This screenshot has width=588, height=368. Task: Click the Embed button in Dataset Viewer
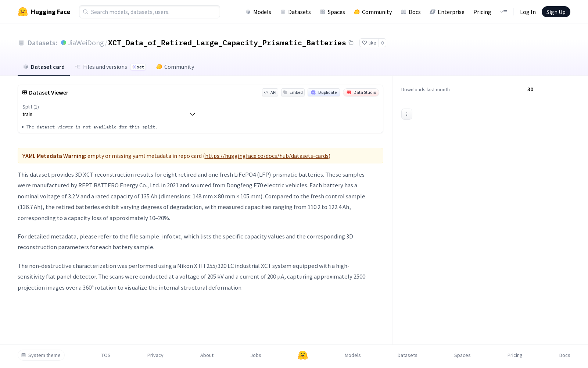point(293,92)
